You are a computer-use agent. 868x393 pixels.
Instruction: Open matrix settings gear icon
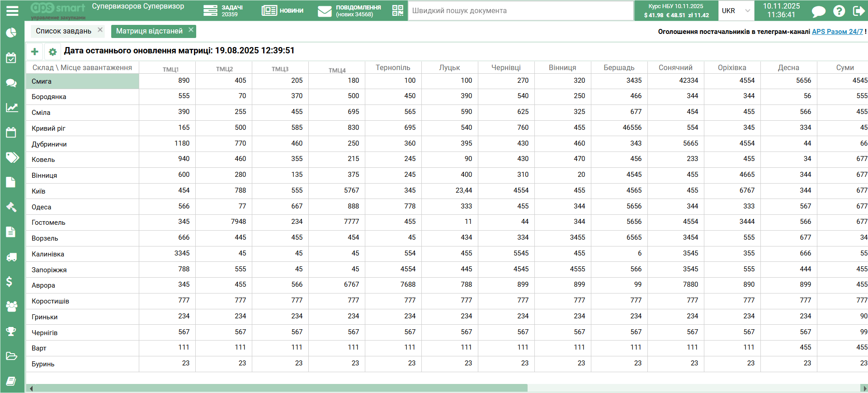click(52, 52)
